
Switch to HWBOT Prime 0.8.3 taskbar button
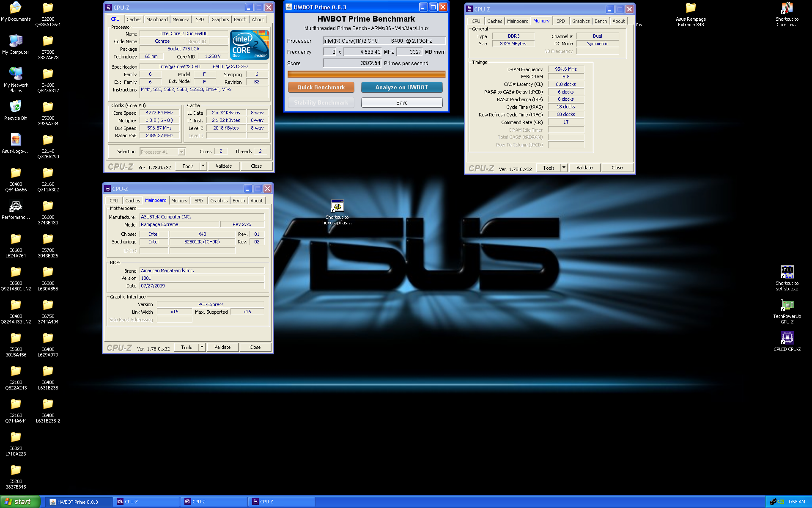(x=79, y=502)
